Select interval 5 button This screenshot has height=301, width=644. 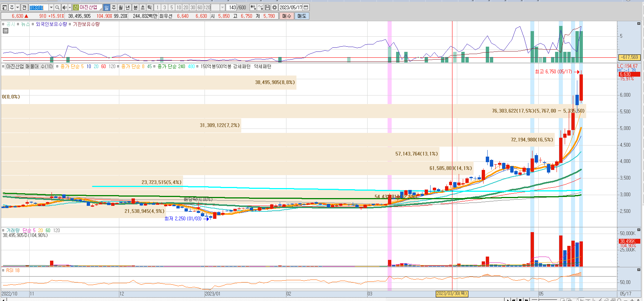tap(172, 7)
